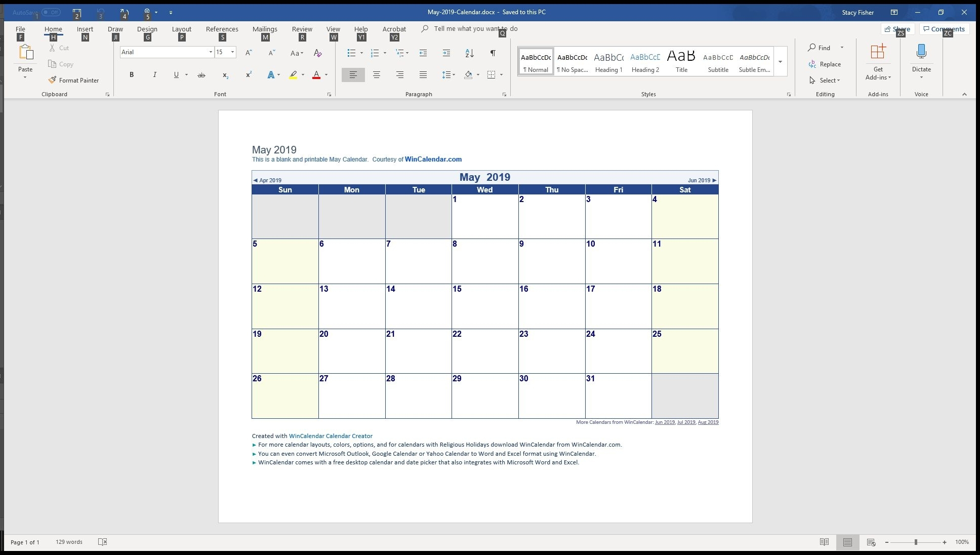Click the Underline formatting icon

(176, 74)
